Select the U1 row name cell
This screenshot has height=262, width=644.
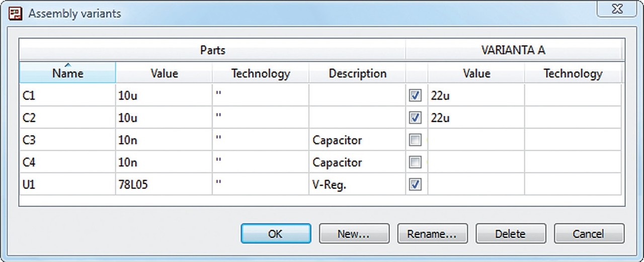pos(67,185)
